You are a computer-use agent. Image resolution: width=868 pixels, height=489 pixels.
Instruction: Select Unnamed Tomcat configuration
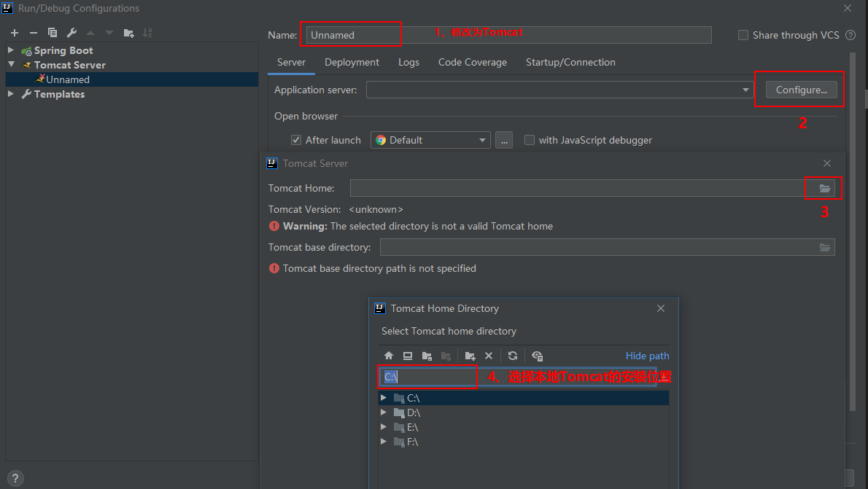point(132,79)
